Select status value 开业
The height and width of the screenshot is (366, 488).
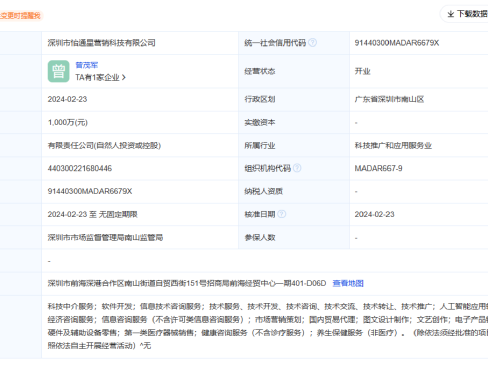pyautogui.click(x=362, y=71)
